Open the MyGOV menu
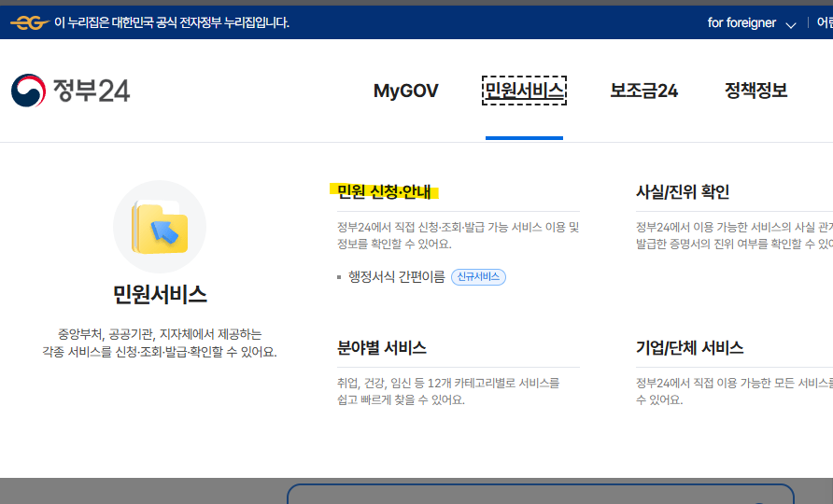 tap(406, 91)
